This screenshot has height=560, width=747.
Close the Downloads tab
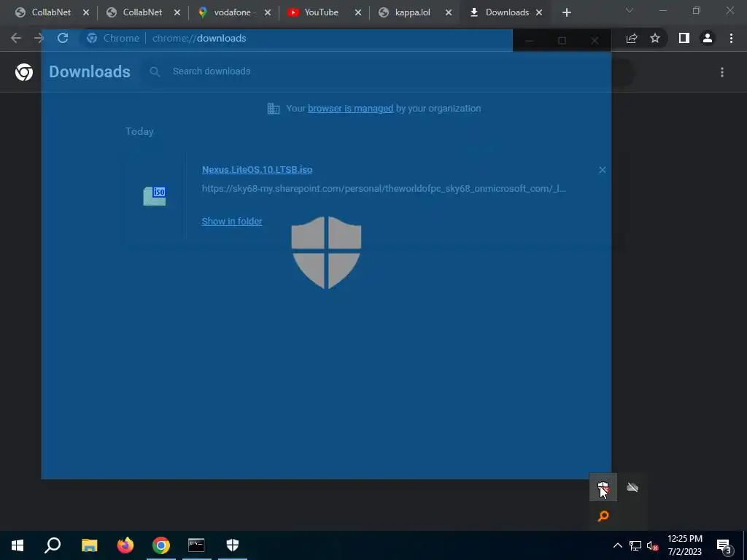[x=539, y=13]
